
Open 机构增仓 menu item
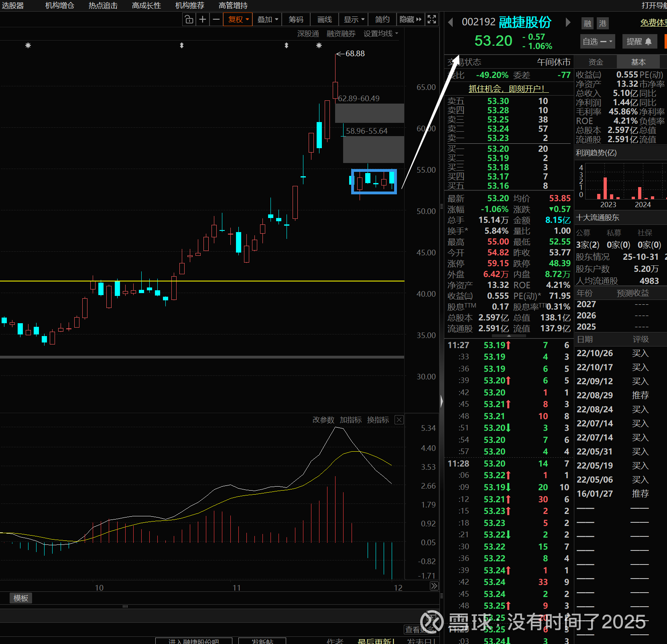(x=59, y=6)
